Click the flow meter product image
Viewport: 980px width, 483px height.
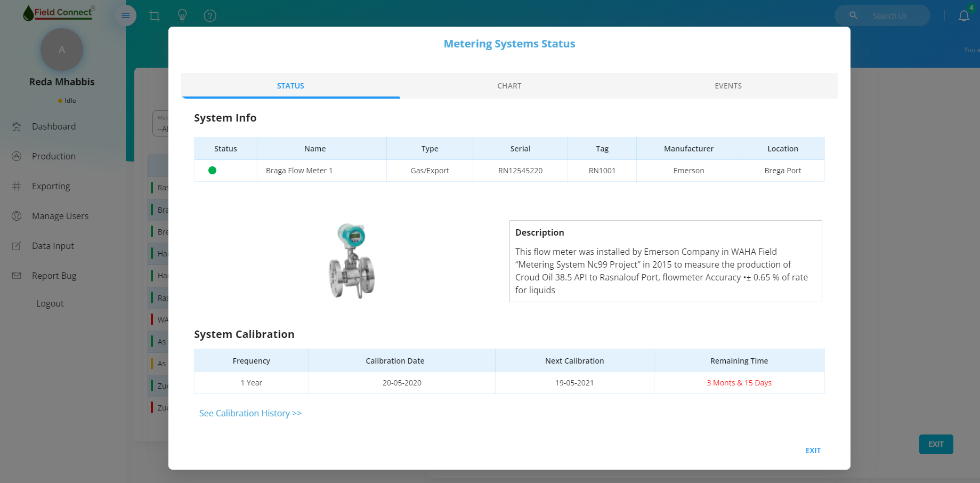point(352,261)
